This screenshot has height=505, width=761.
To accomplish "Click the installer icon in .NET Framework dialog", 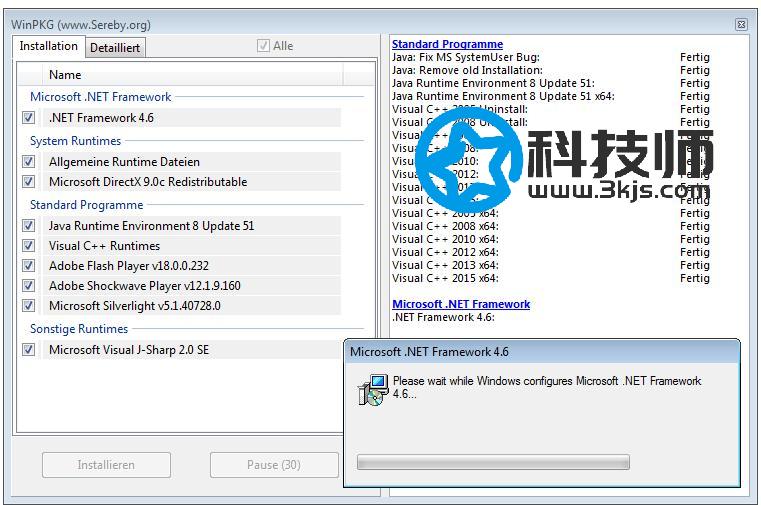I will point(373,390).
